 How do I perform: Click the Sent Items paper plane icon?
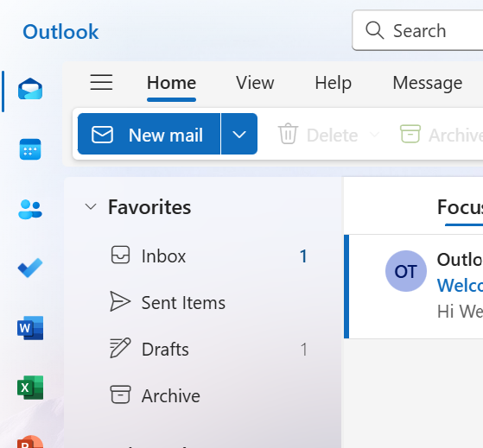click(120, 301)
